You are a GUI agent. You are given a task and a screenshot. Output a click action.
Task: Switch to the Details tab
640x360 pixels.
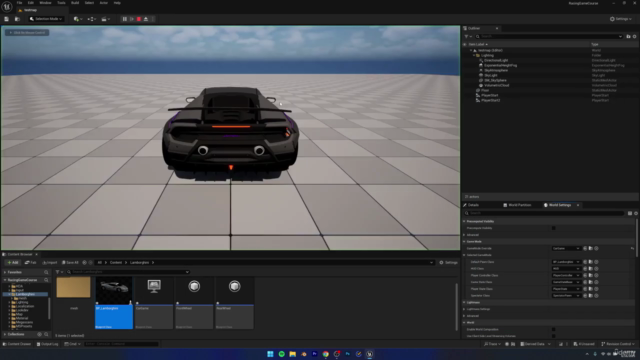[471, 205]
